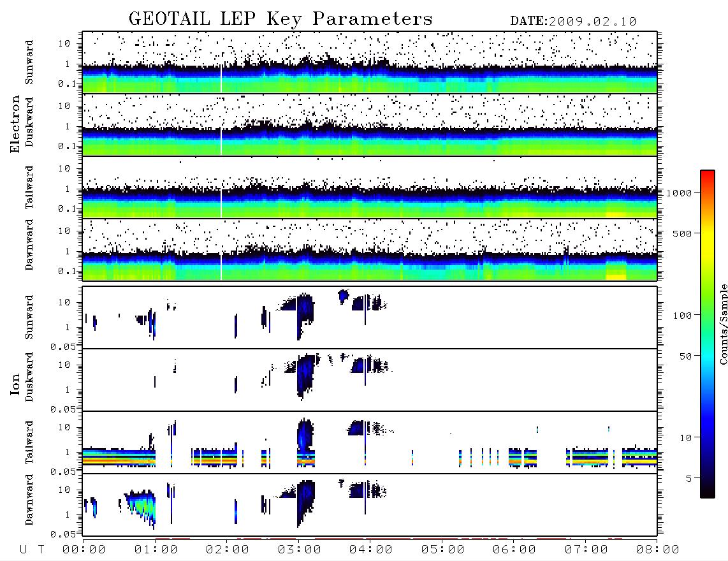
Task: Click the Ion 'Dawnward' panel label
Action: click(x=29, y=500)
